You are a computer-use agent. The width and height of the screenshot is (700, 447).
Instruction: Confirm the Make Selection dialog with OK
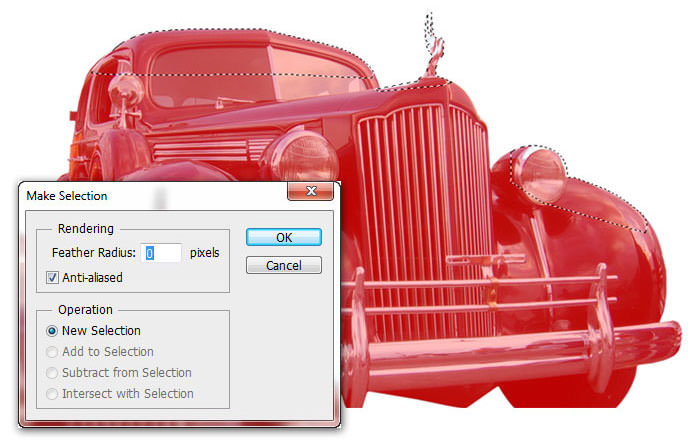click(x=283, y=237)
